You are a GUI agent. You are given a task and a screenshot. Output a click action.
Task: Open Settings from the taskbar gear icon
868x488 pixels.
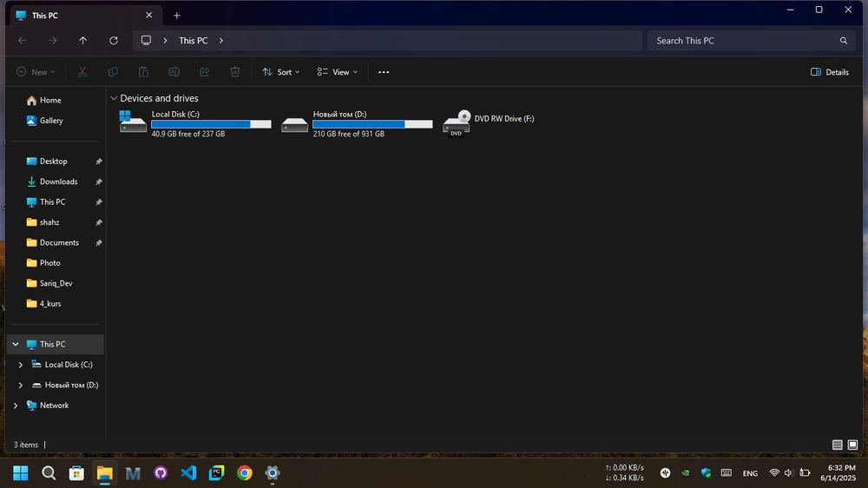click(x=273, y=473)
